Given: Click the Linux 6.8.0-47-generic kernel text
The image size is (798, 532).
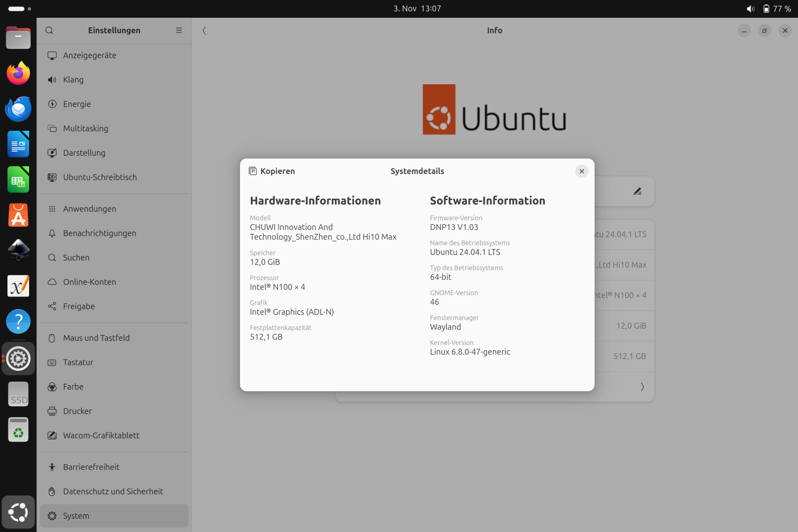Looking at the screenshot, I should (470, 352).
